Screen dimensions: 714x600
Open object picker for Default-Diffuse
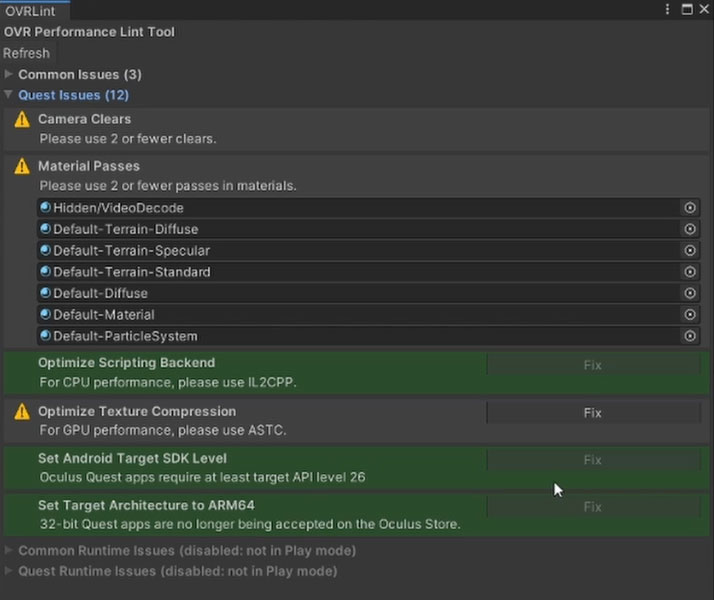(x=690, y=293)
